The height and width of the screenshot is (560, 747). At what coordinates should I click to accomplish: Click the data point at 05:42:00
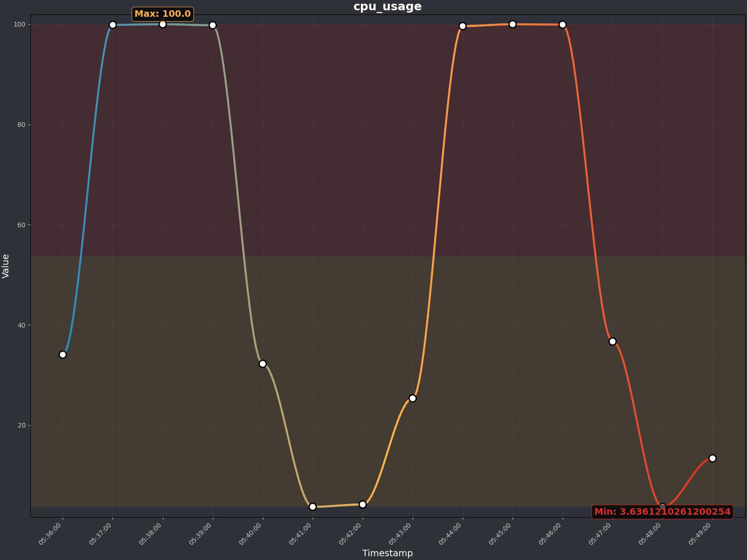coord(362,504)
